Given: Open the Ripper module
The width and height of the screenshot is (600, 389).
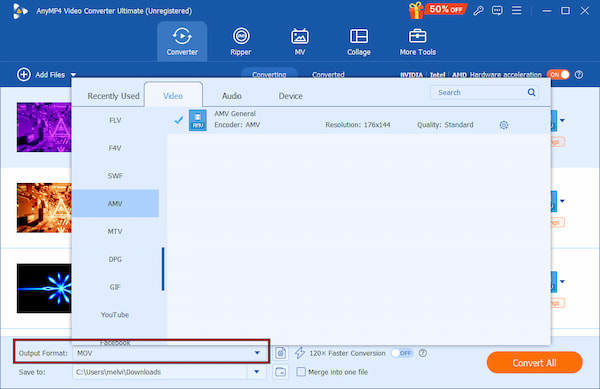Looking at the screenshot, I should [x=241, y=41].
